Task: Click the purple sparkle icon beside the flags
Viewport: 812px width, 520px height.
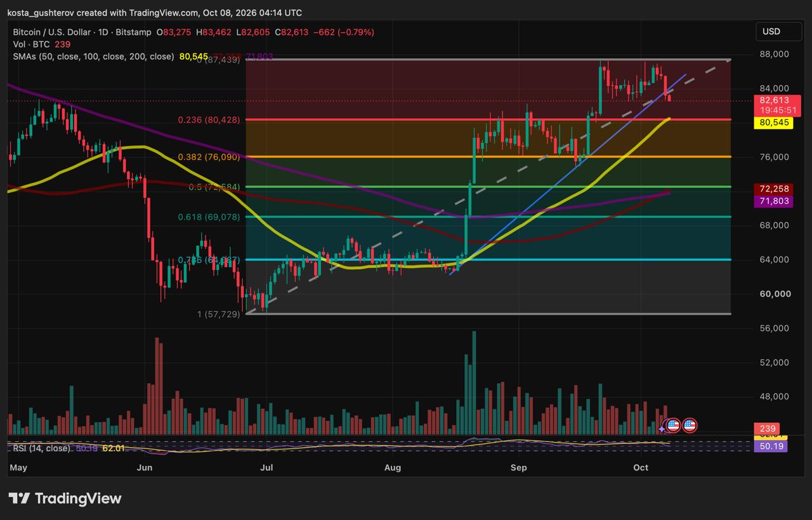Action: point(662,429)
